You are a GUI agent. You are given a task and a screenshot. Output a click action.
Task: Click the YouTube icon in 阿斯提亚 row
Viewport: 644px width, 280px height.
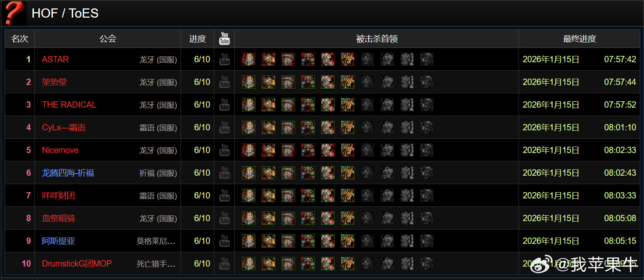click(x=224, y=241)
